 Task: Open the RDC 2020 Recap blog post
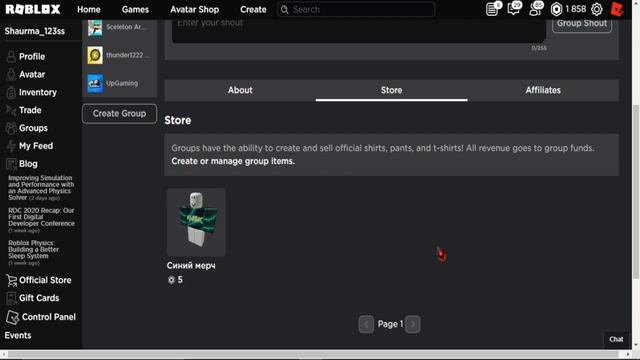pyautogui.click(x=41, y=220)
